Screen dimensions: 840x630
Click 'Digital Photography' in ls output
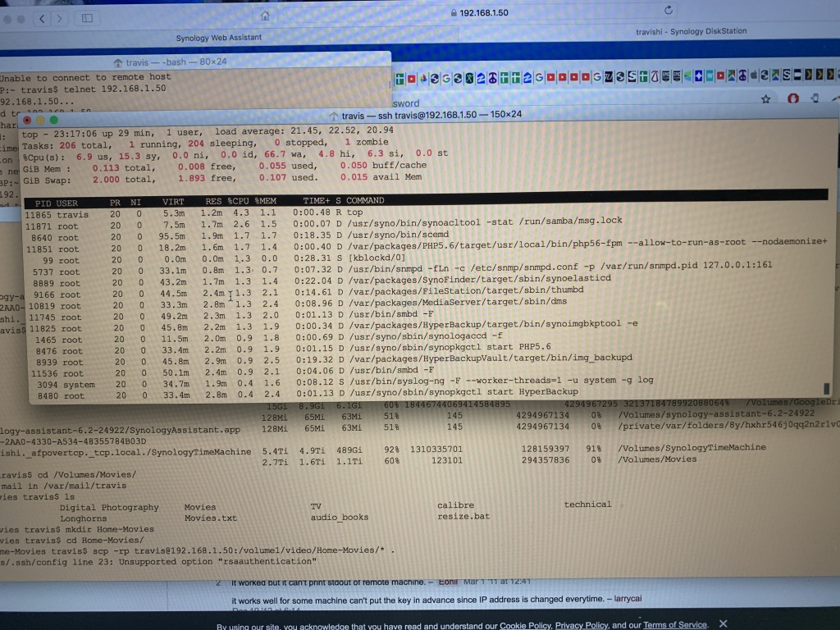click(109, 507)
